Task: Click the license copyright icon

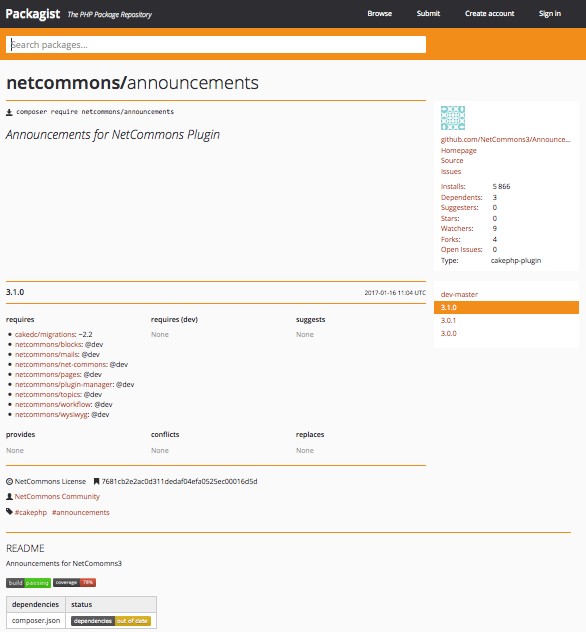Action: (9, 481)
